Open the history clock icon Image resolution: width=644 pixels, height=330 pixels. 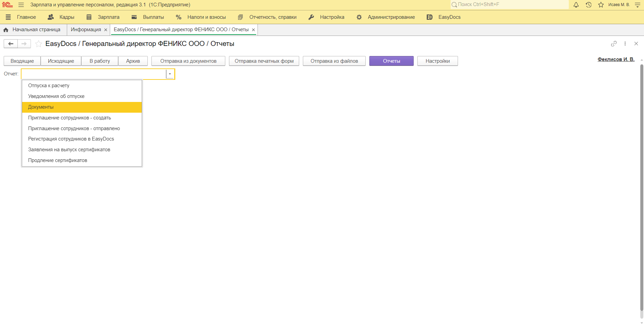coord(589,5)
